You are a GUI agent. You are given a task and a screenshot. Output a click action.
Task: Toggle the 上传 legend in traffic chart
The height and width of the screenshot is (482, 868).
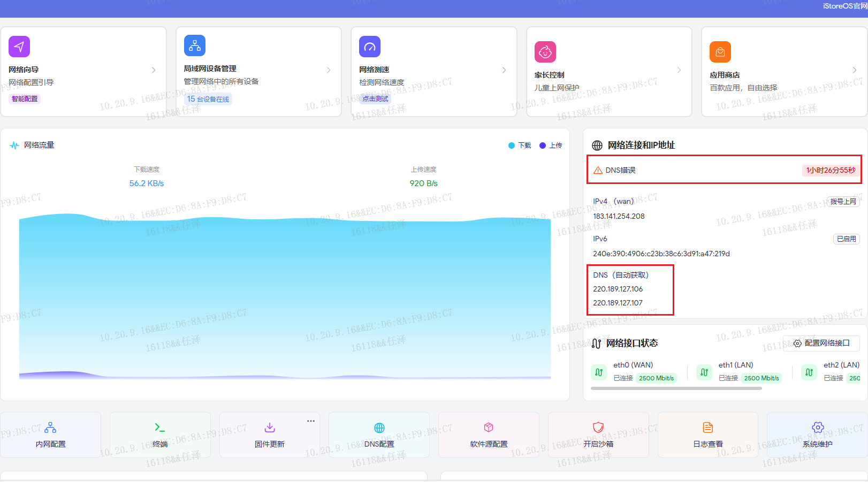[x=551, y=146]
